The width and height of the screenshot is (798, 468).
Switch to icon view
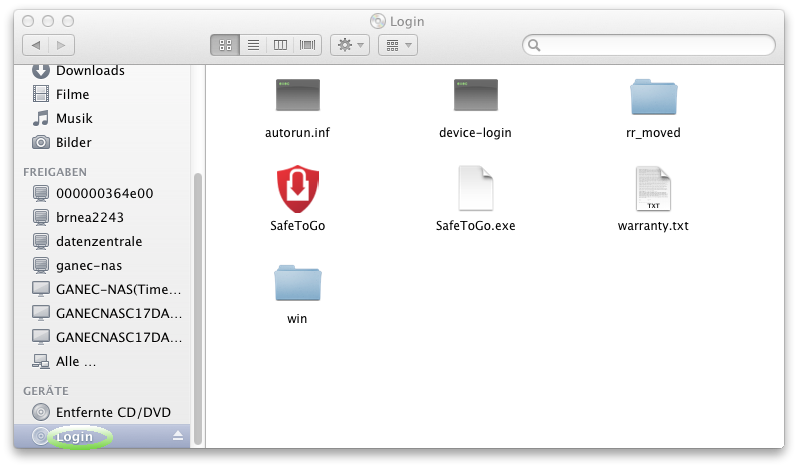tap(225, 45)
